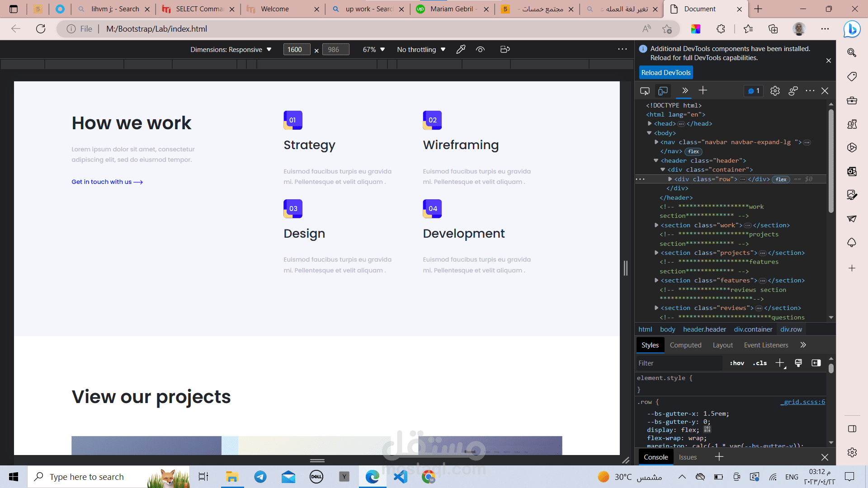Click the eyedropper icon in device toolbar
This screenshot has width=868, height=488.
click(x=461, y=49)
